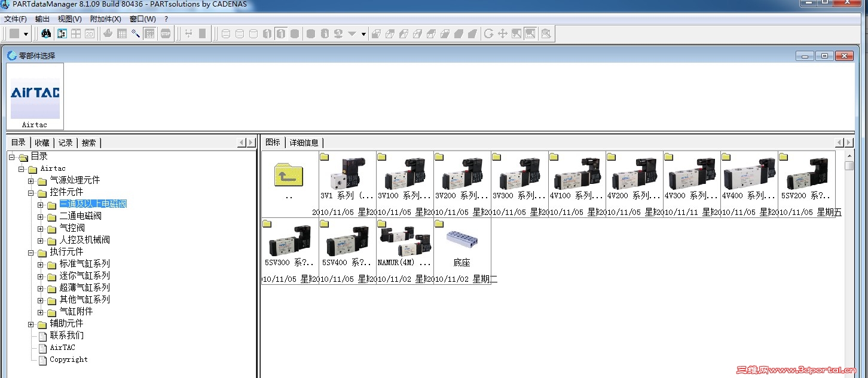Collapse the 执行元件 tree node

pyautogui.click(x=31, y=253)
